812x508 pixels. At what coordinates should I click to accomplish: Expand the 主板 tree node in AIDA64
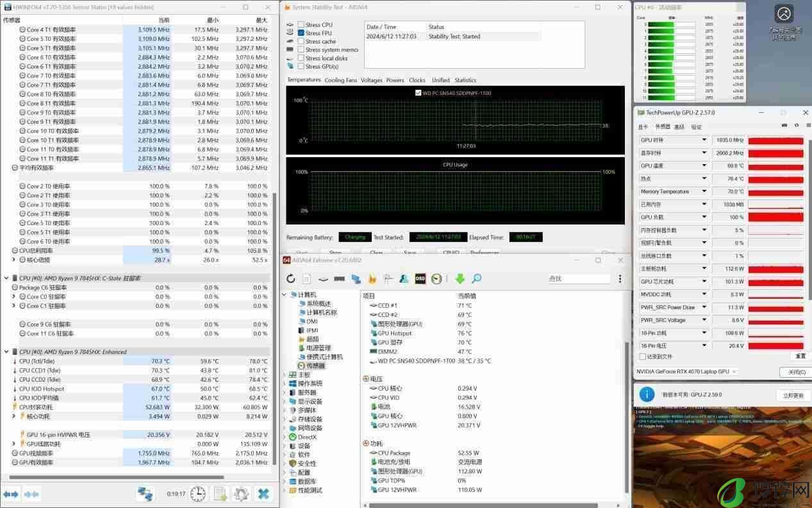click(x=285, y=375)
